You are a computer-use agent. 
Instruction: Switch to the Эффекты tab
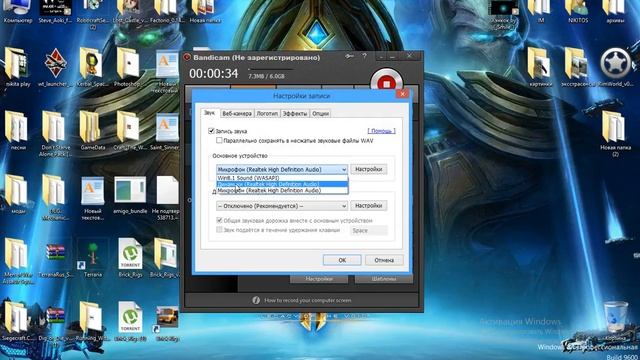[295, 114]
